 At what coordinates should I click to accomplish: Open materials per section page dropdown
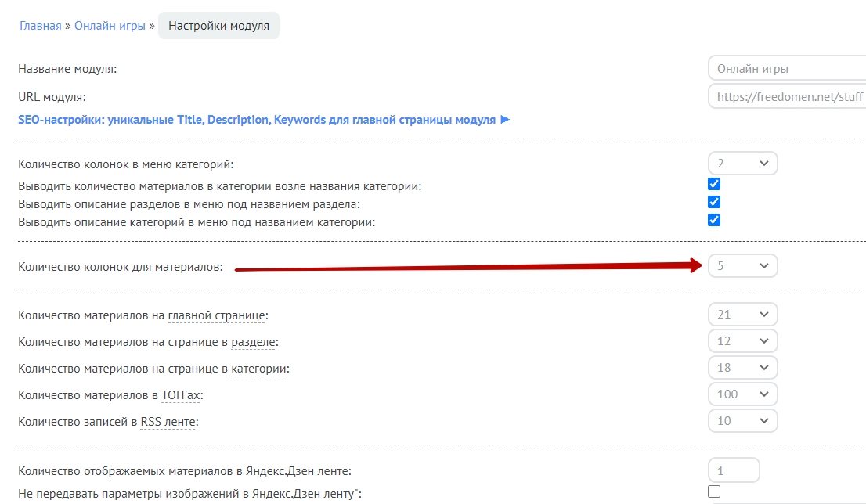click(742, 341)
